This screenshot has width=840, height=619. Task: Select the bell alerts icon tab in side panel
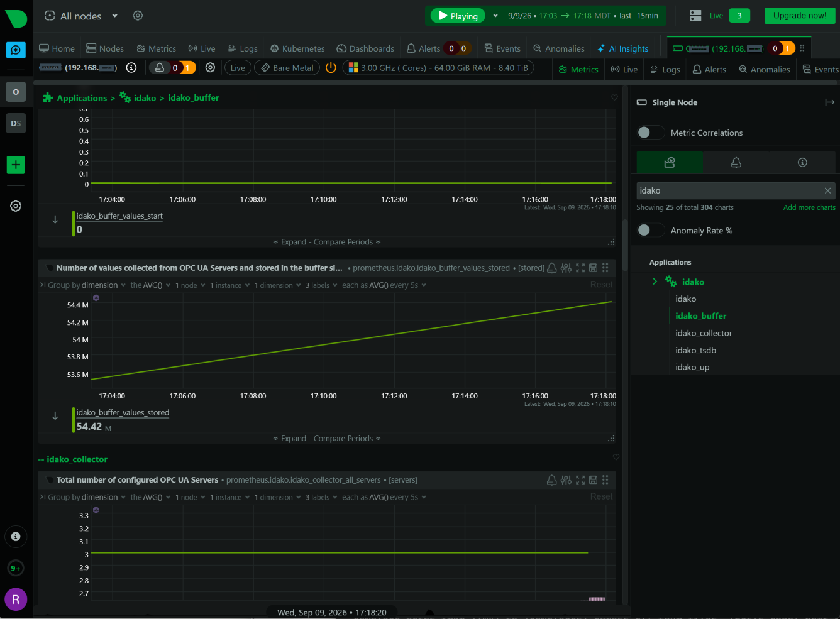(x=736, y=163)
